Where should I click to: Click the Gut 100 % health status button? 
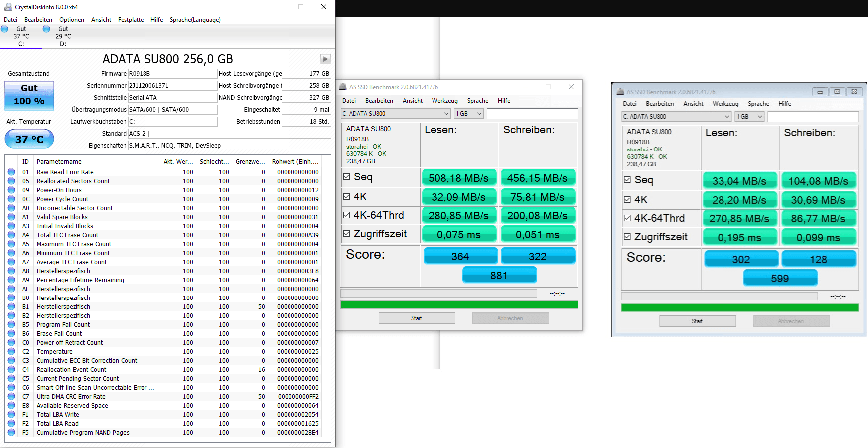click(x=29, y=95)
